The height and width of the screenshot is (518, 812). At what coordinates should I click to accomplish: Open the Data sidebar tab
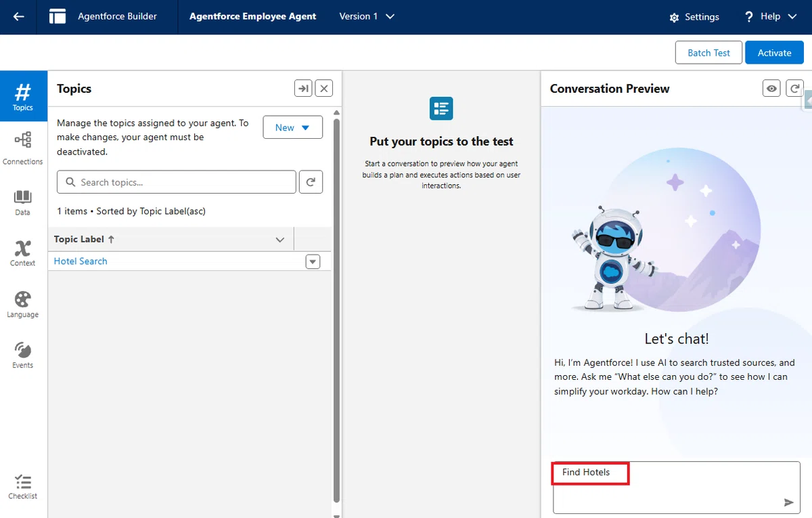[23, 202]
